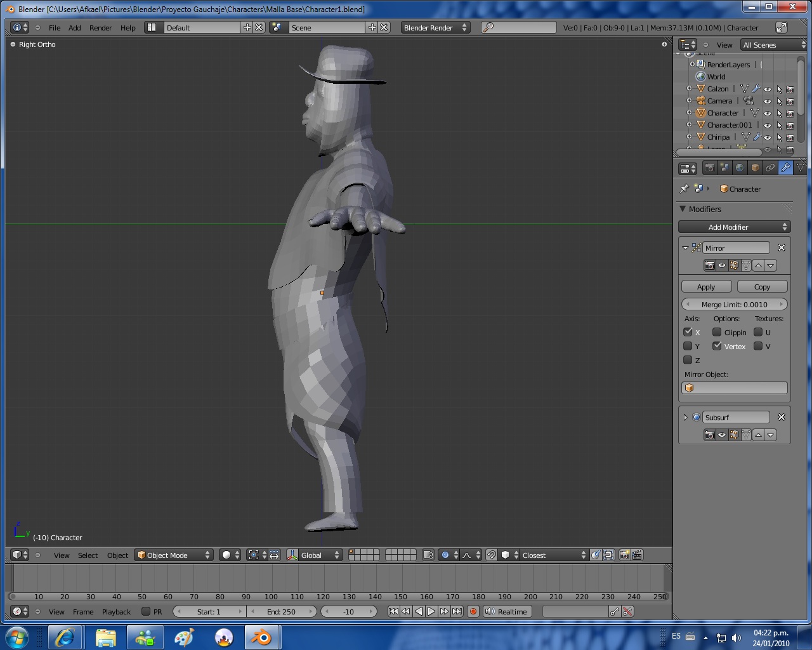Image resolution: width=812 pixels, height=650 pixels.
Task: Open Windows Explorer folder on taskbar
Action: click(x=106, y=637)
